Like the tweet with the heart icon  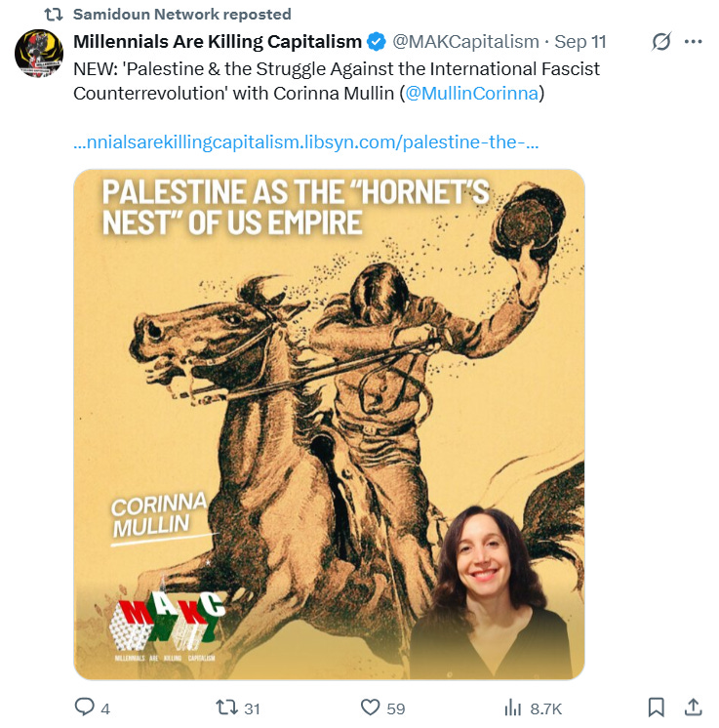point(371,708)
